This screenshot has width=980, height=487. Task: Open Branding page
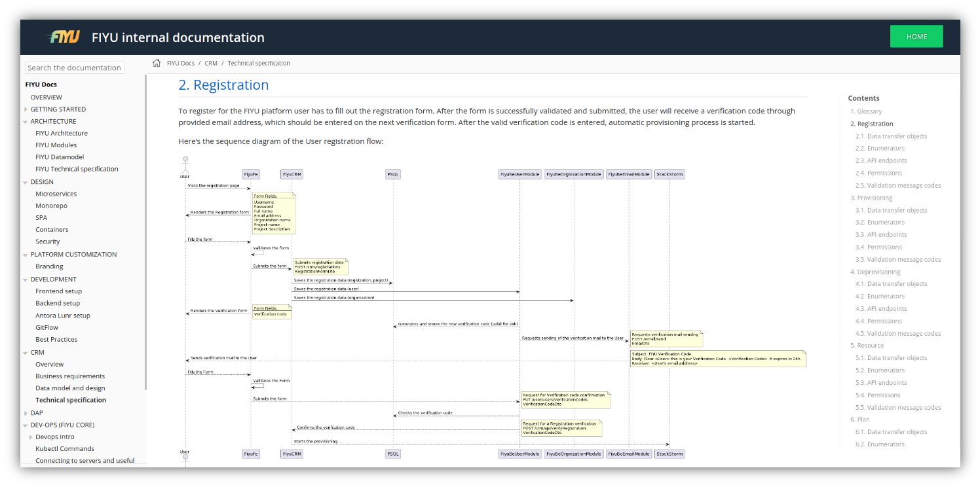pyautogui.click(x=49, y=266)
